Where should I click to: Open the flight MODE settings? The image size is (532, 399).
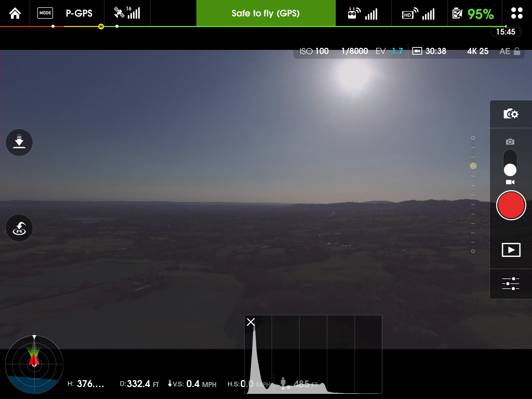[45, 13]
